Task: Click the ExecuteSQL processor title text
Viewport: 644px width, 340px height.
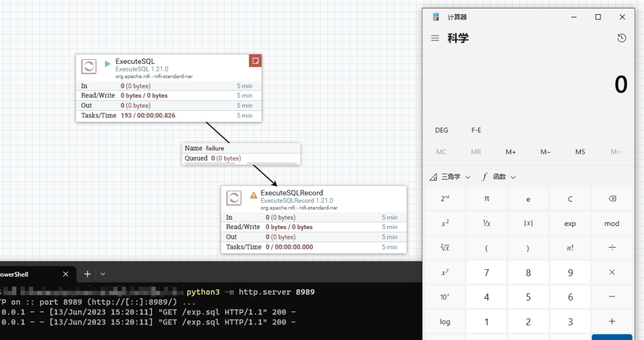Action: (x=135, y=61)
